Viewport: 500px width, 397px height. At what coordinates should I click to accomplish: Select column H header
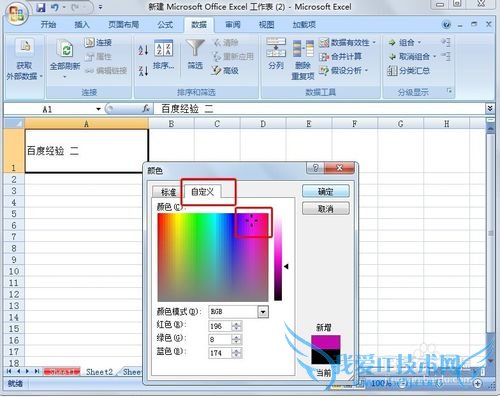click(447, 124)
